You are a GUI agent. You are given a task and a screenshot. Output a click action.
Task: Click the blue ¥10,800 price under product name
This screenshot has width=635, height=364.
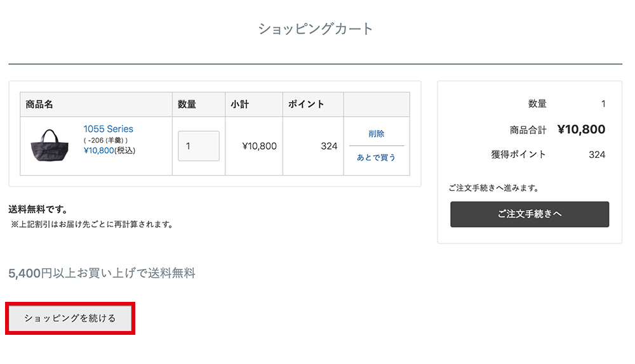pos(98,150)
